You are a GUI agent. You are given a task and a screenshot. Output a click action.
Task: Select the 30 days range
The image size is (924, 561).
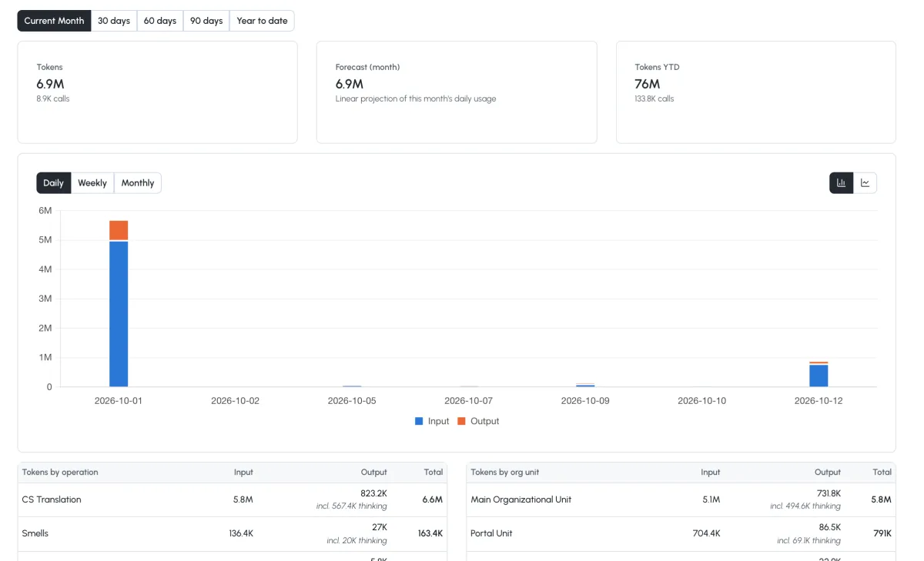click(x=114, y=21)
